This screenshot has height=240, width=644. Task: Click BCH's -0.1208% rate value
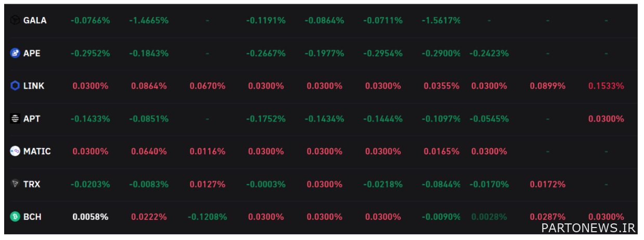pyautogui.click(x=207, y=217)
